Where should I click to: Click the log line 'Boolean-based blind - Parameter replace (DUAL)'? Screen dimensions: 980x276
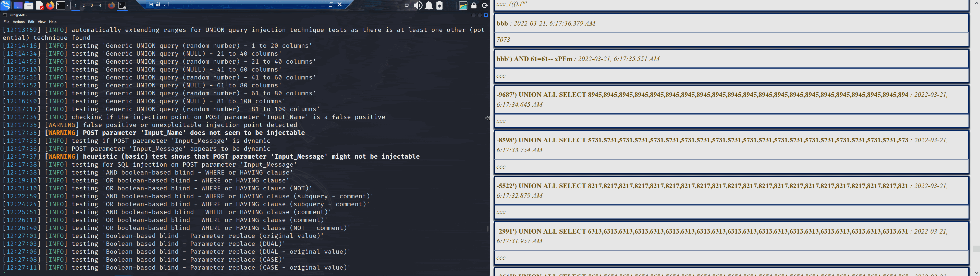click(144, 244)
